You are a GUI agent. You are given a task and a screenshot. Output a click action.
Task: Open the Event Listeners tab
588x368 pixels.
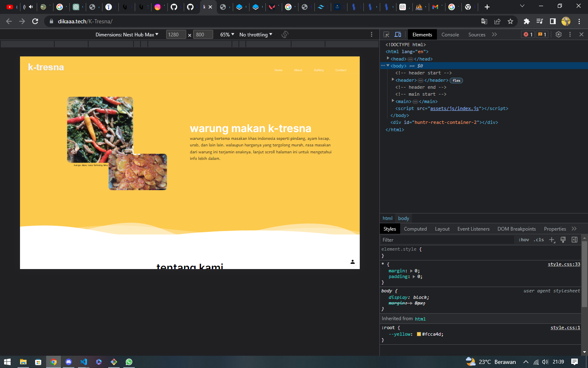click(473, 229)
